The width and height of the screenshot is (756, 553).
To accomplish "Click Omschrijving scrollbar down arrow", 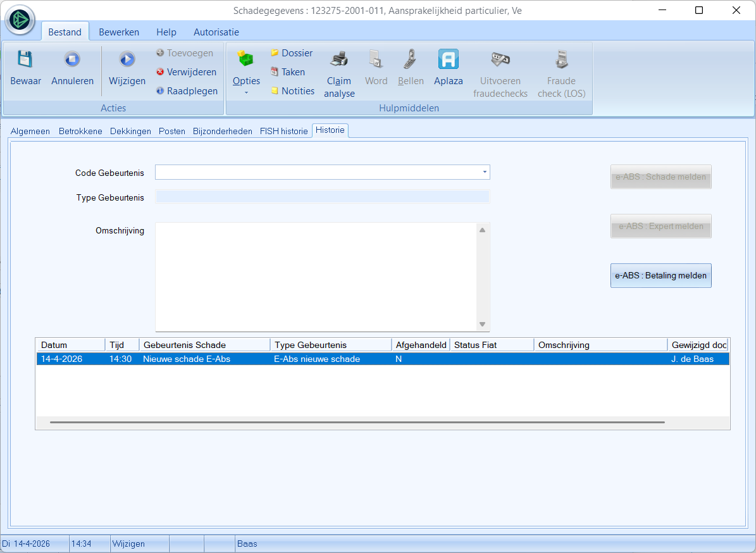I will click(x=482, y=324).
